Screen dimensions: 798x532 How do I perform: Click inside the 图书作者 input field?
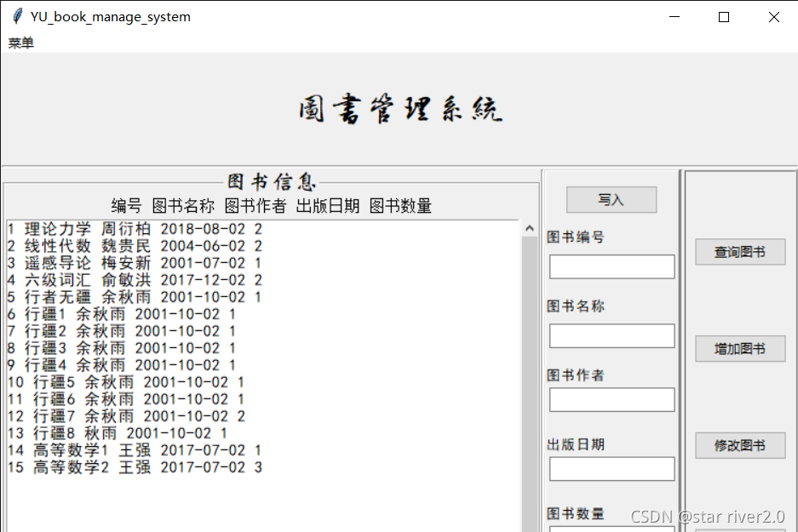[611, 399]
